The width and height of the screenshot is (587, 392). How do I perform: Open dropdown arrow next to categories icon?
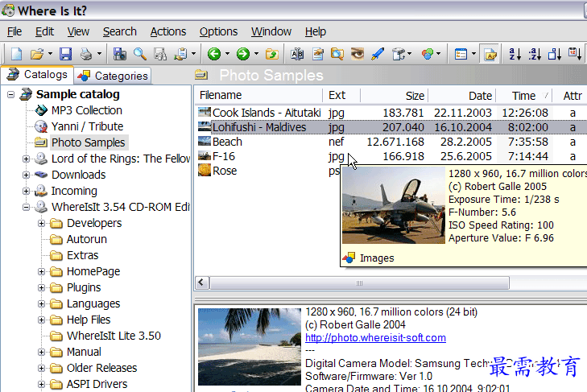(438, 54)
